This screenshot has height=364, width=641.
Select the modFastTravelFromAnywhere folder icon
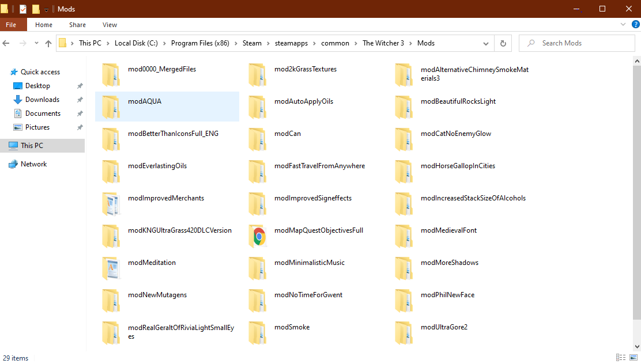257,172
